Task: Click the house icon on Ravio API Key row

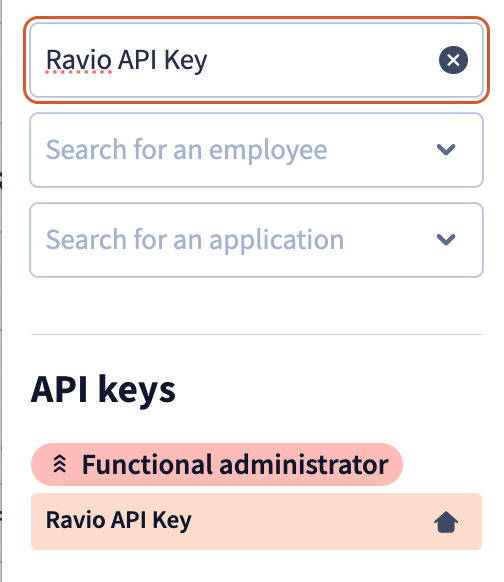Action: 446,522
